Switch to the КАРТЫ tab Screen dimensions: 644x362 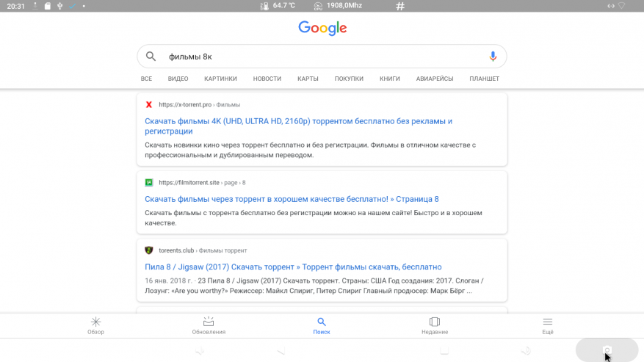(x=308, y=79)
